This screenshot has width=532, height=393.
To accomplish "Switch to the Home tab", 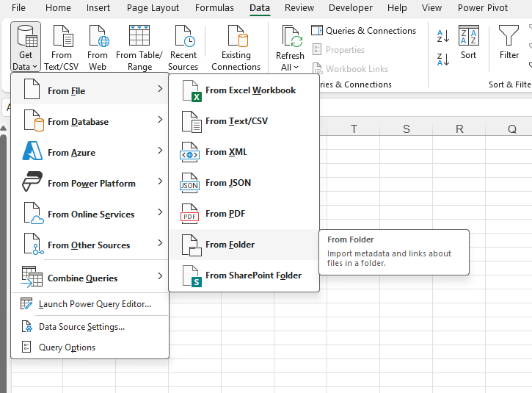I will (58, 7).
